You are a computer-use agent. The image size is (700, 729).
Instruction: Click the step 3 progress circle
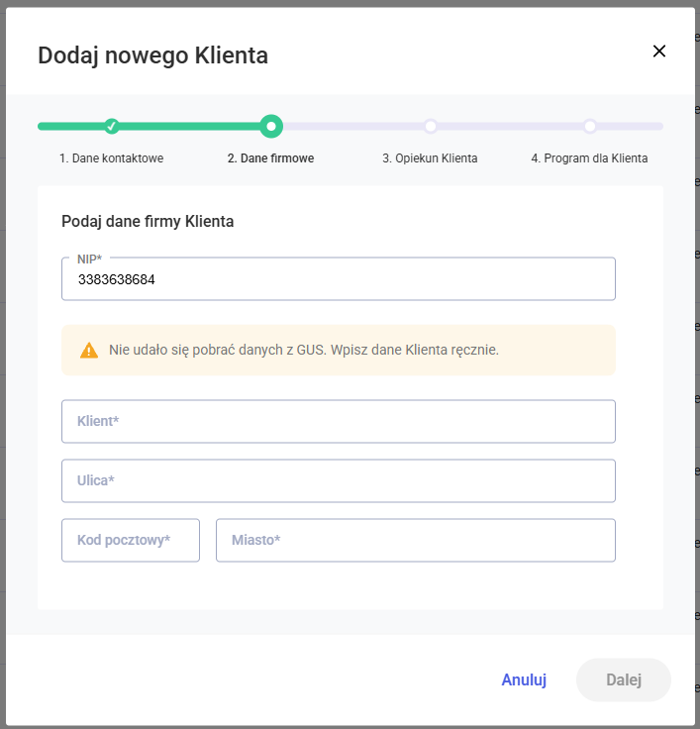pos(431,126)
